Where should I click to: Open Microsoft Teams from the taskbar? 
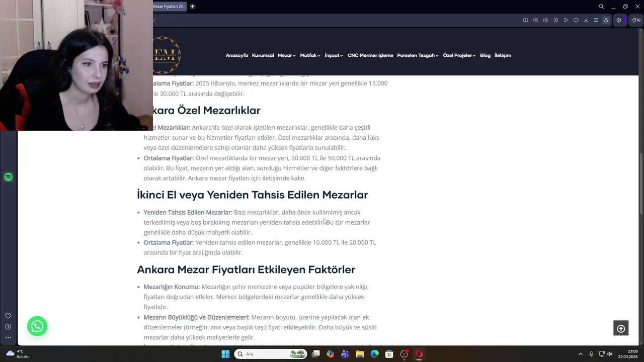[x=345, y=354]
